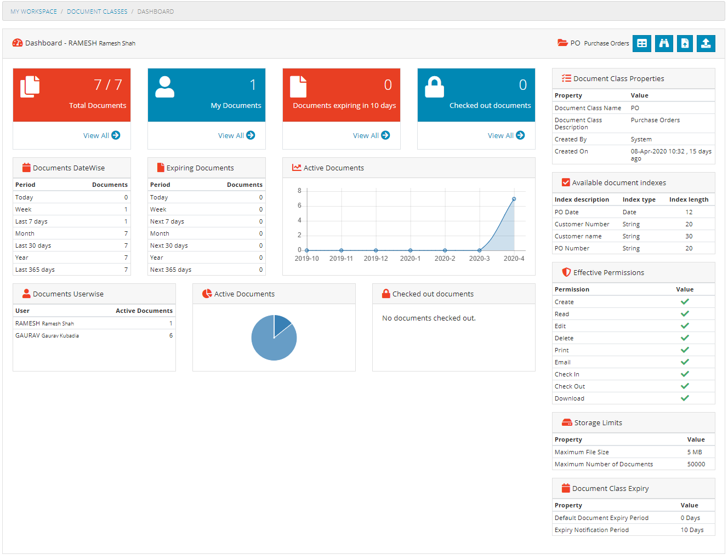Click the red Purchase Orders folder icon
Screen dimensions: 728x560
click(562, 43)
